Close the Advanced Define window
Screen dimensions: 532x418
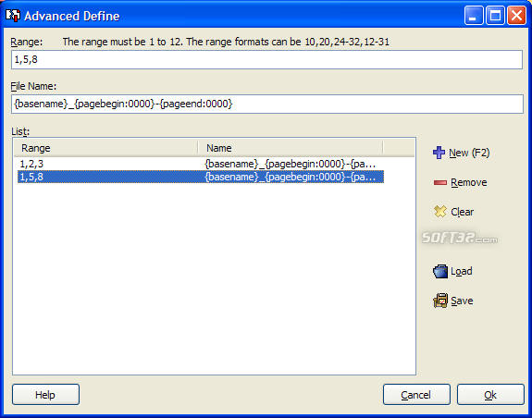click(516, 16)
